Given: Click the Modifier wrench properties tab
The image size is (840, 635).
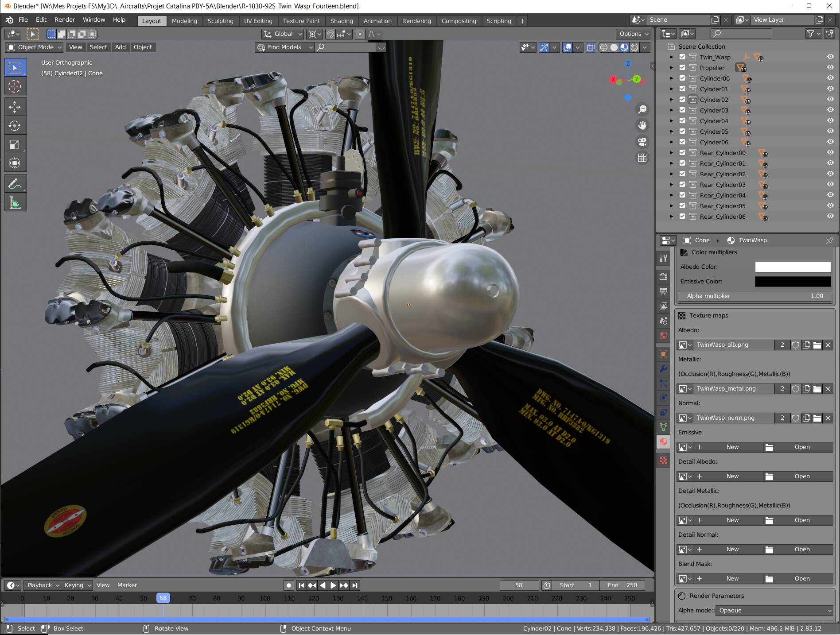Looking at the screenshot, I should point(663,368).
